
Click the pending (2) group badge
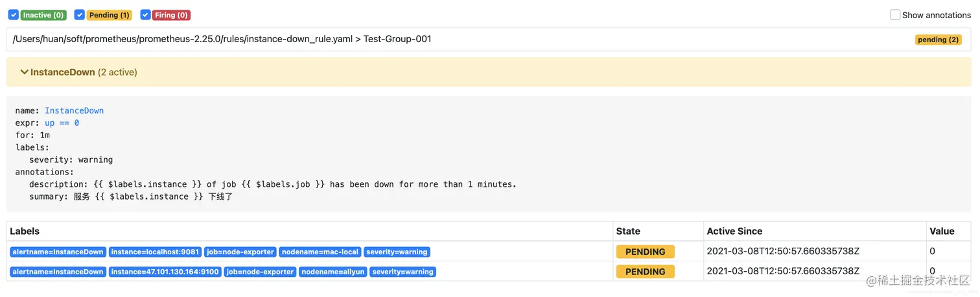click(938, 40)
